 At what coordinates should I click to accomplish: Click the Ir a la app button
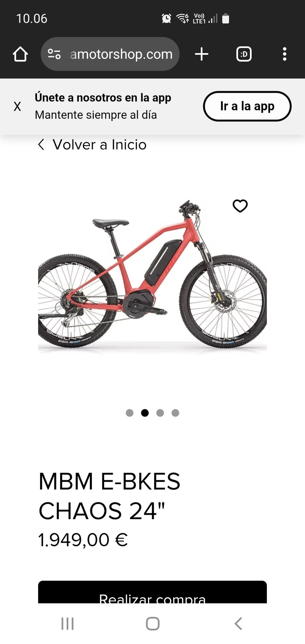coord(247,106)
